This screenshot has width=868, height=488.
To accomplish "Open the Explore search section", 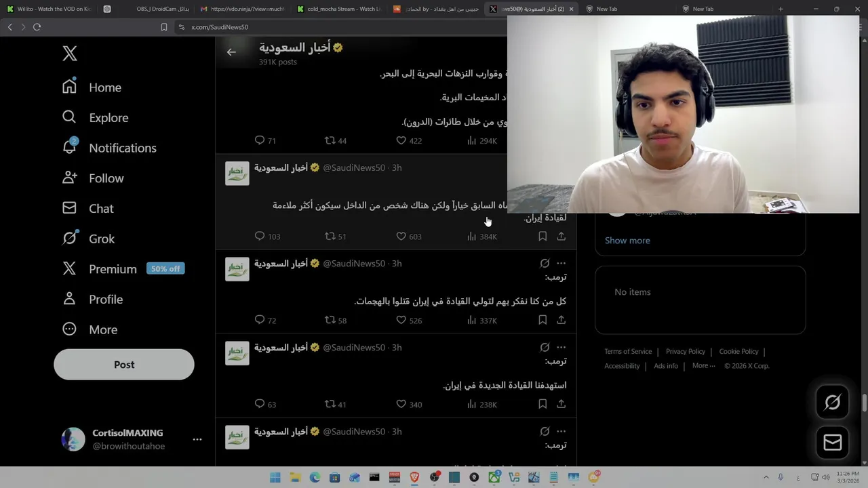I will point(95,117).
